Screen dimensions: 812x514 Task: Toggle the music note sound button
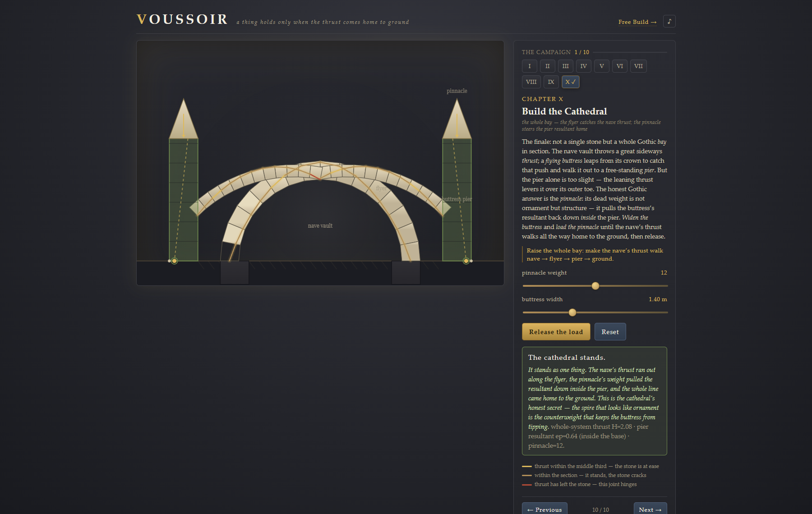(669, 21)
